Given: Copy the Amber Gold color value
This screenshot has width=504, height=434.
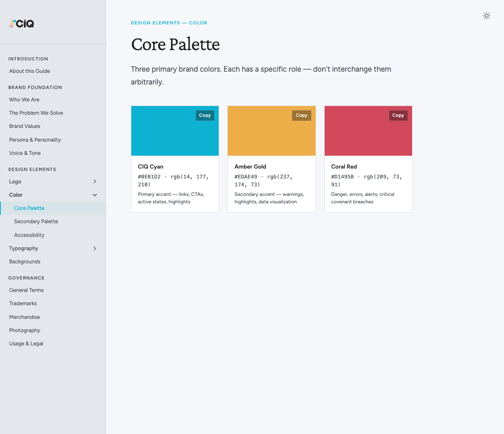Looking at the screenshot, I should coord(301,115).
